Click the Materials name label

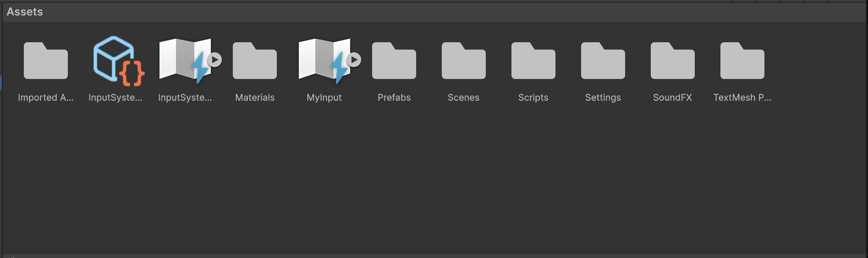[x=255, y=97]
